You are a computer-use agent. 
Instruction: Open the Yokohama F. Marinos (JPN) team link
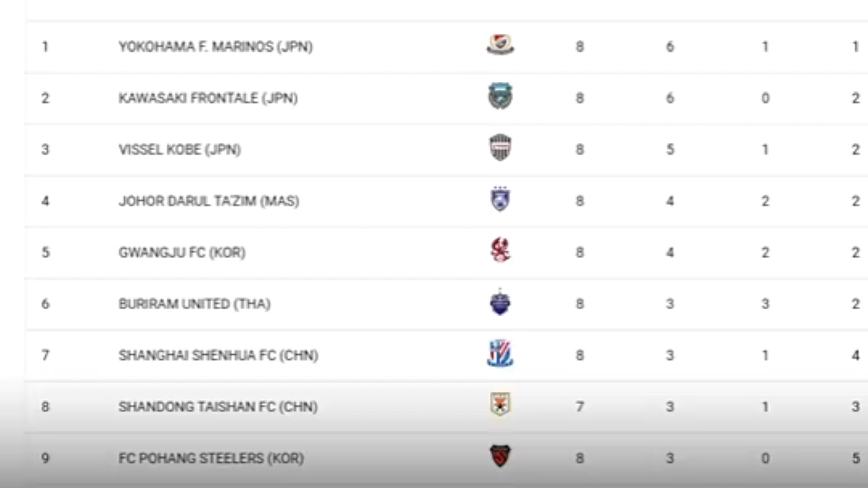pos(216,47)
